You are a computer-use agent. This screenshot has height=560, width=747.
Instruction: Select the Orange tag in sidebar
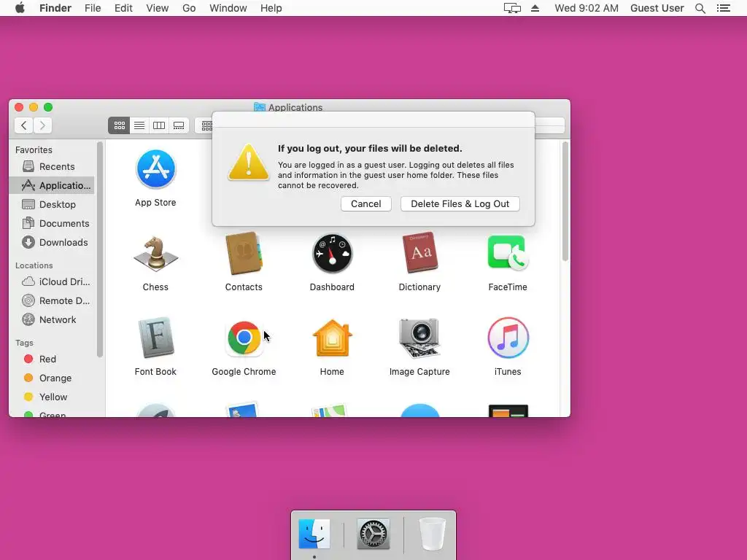(x=52, y=378)
